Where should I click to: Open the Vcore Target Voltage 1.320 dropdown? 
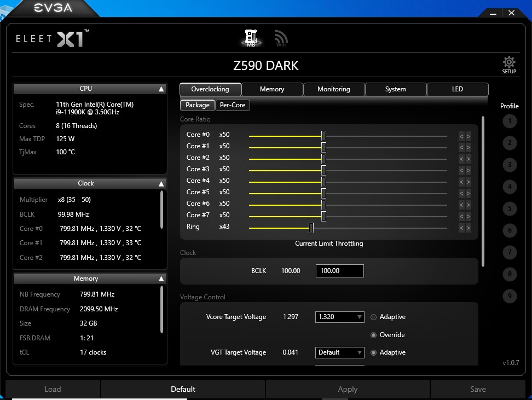tap(340, 317)
